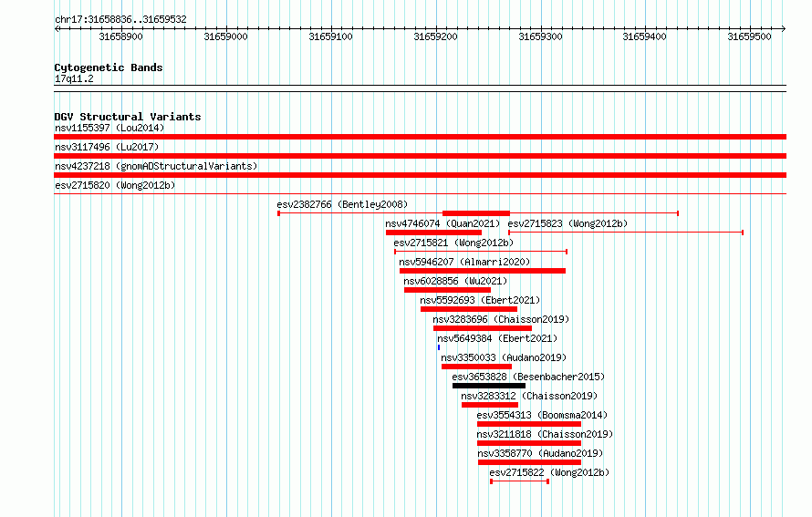Open variant esv2715823 (Wong2012b) label
This screenshot has width=812, height=517.
pos(567,223)
